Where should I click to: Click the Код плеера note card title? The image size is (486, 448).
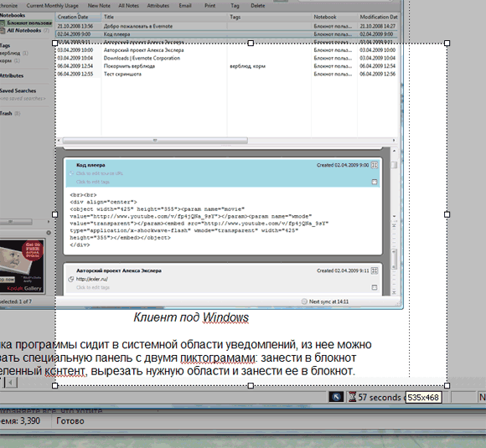pyautogui.click(x=90, y=165)
